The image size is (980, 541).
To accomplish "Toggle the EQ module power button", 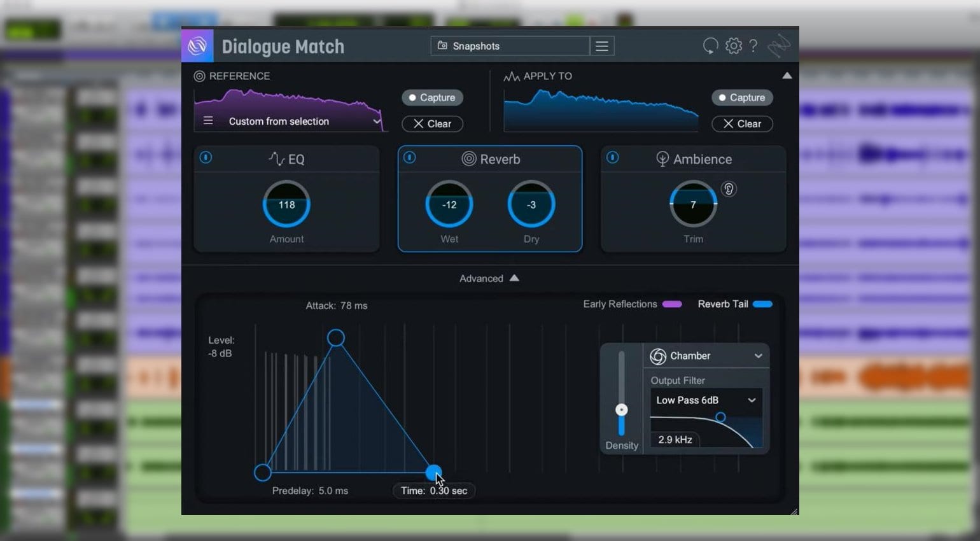I will tap(206, 157).
